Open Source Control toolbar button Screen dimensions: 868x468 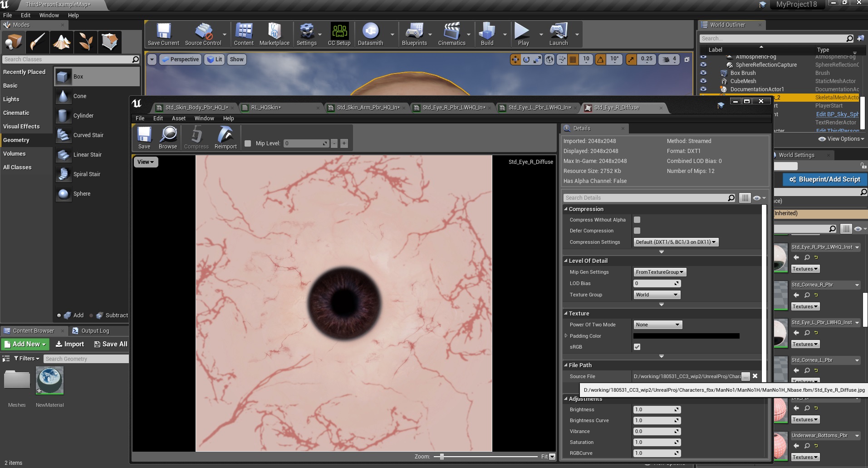click(x=203, y=34)
